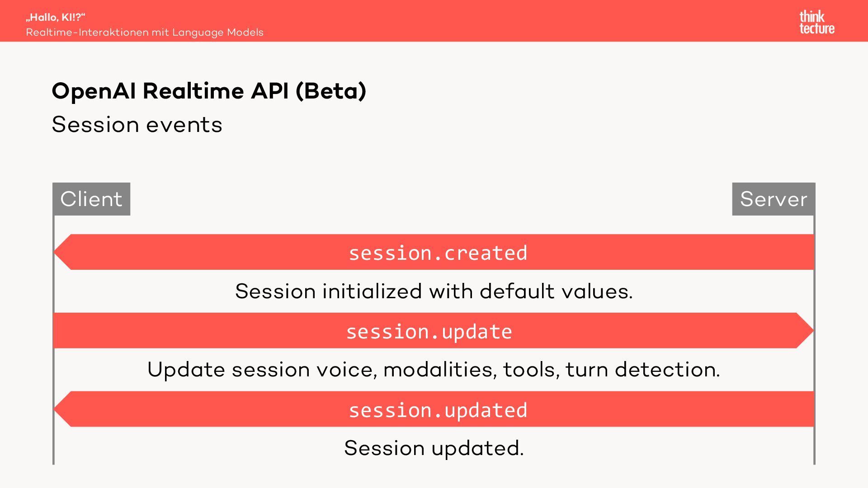
Task: Click the word "(Beta)" in the title
Action: 330,91
